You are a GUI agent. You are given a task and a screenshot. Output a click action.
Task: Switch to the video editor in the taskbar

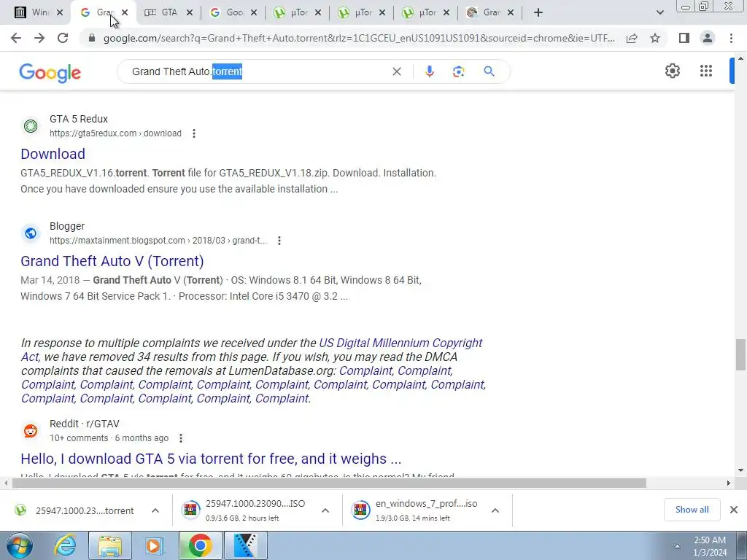(245, 545)
